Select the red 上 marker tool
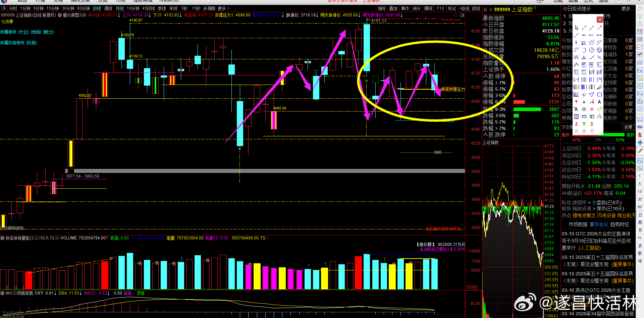644x318 pixels. point(576,124)
